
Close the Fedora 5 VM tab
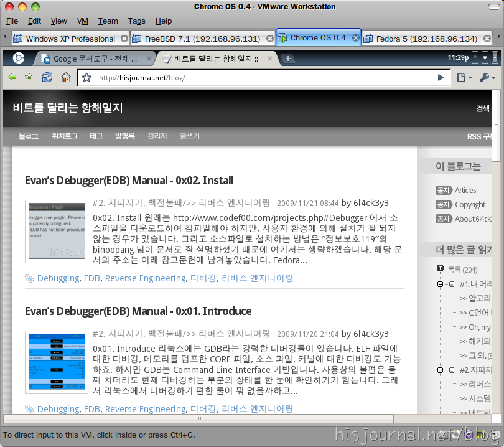click(487, 39)
